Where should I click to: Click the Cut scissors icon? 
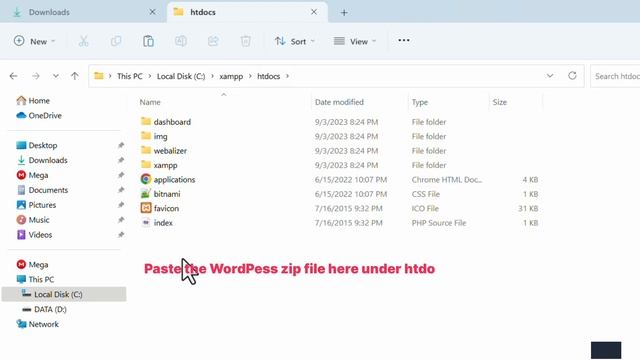[83, 41]
